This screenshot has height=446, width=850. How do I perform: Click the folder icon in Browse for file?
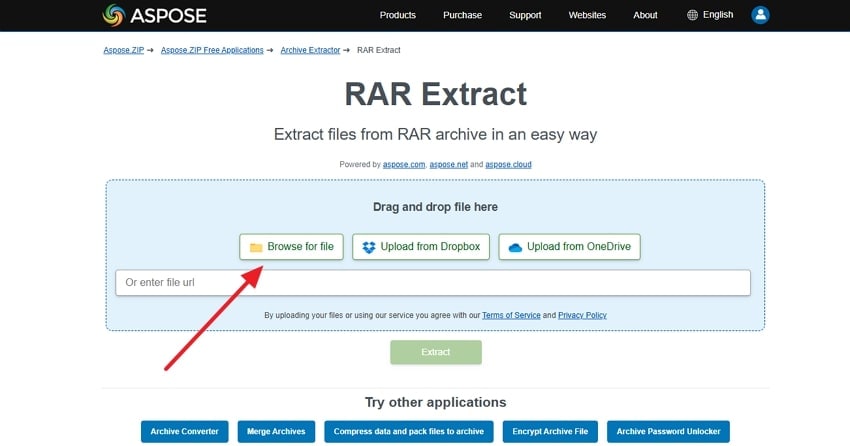pos(256,247)
